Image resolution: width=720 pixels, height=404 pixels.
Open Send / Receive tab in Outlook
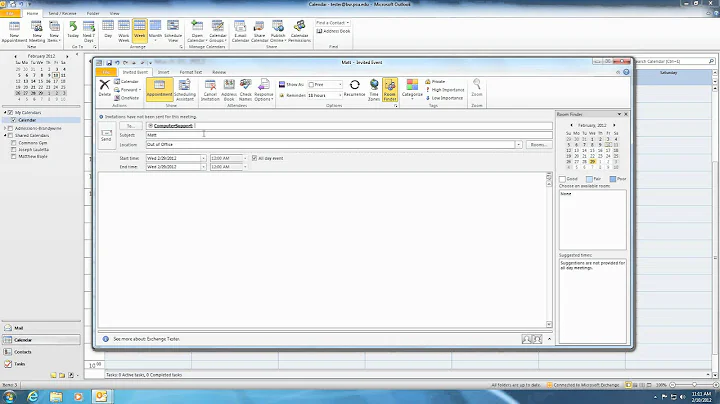tap(62, 13)
